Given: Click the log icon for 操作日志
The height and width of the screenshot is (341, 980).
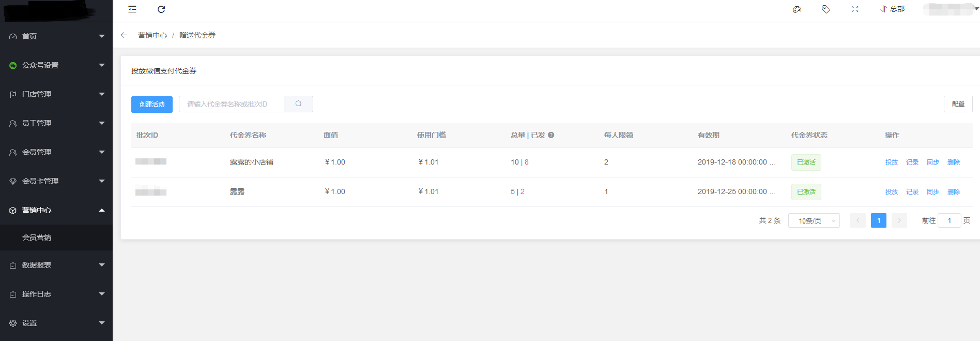Looking at the screenshot, I should coord(13,294).
